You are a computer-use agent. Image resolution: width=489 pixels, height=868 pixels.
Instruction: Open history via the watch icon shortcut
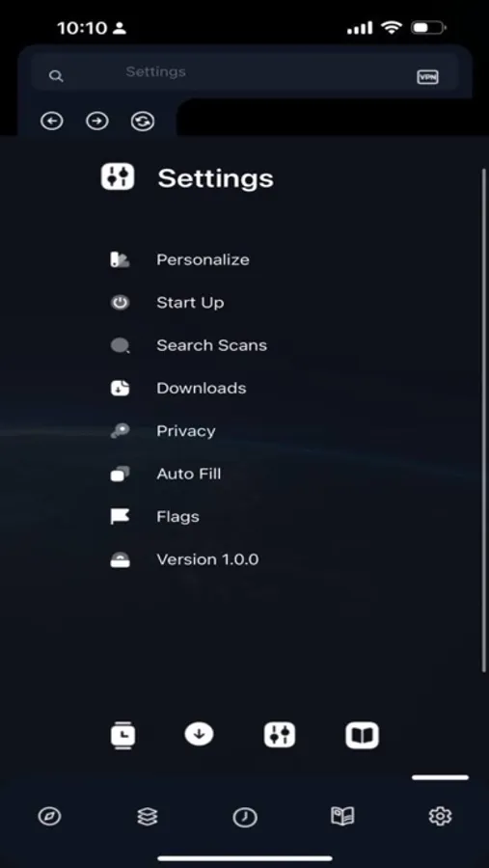point(122,736)
